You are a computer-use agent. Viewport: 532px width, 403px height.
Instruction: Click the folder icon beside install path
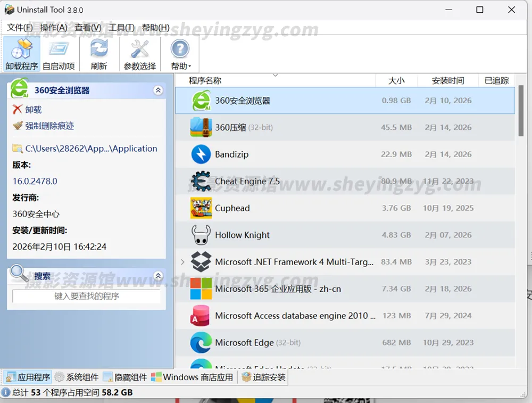tap(18, 149)
